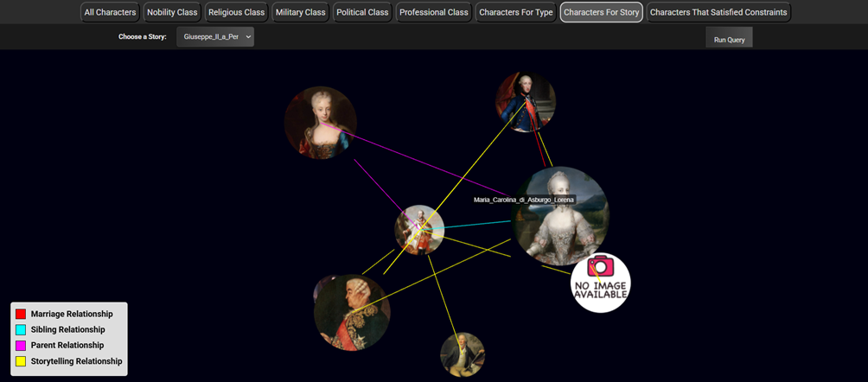Viewport: 868px width, 382px height.
Task: Open Characters For Type tab
Action: [516, 12]
